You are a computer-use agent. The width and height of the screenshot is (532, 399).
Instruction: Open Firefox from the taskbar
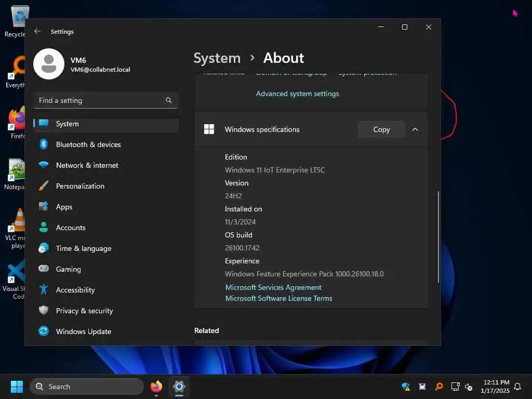(156, 387)
